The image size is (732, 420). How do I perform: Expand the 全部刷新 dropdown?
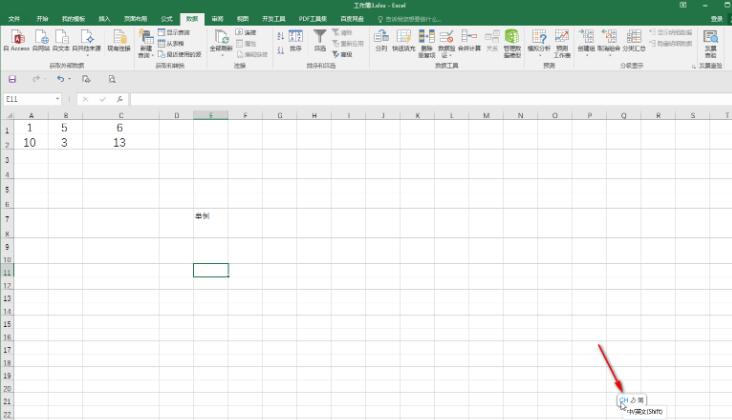[x=222, y=55]
